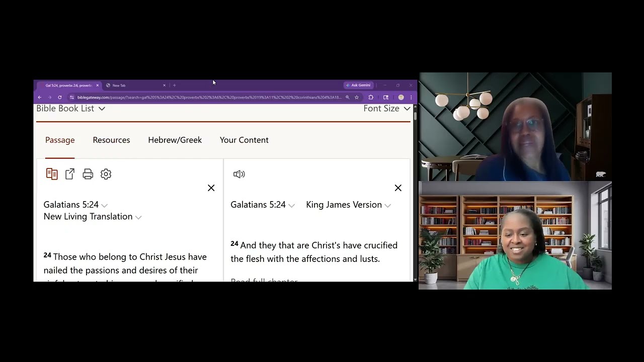
Task: Click NLT verse number 24
Action: [x=47, y=255]
